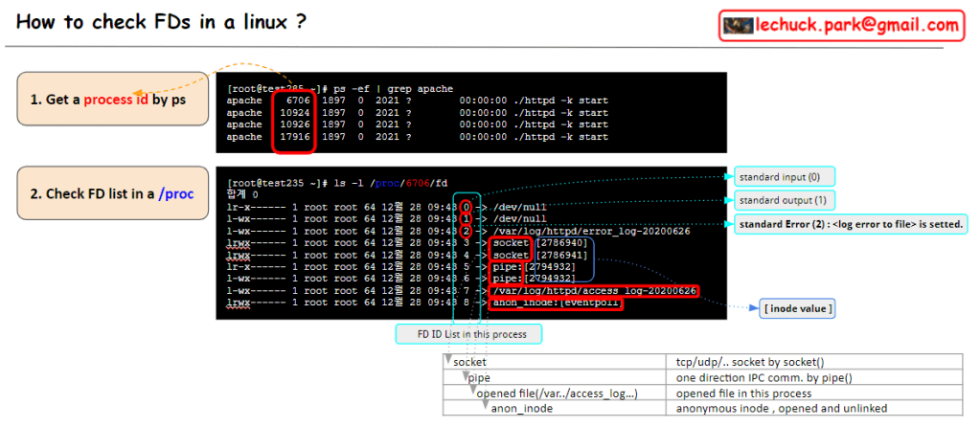Click the /var/log/httpd/access_log-20200626 path
The image size is (980, 427).
pyautogui.click(x=594, y=291)
